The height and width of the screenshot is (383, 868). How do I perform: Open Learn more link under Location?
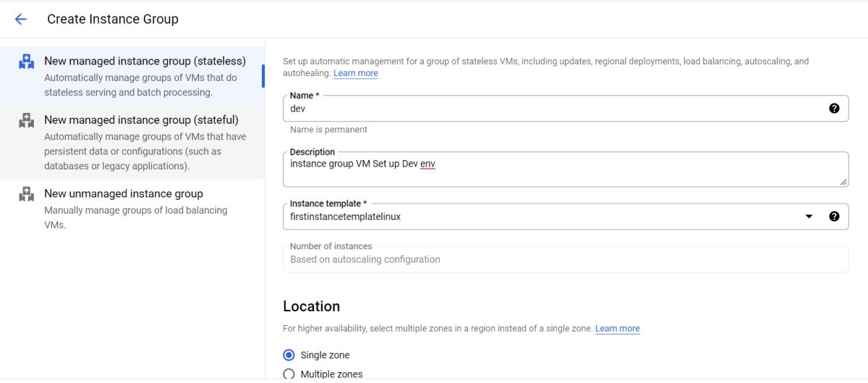(617, 329)
